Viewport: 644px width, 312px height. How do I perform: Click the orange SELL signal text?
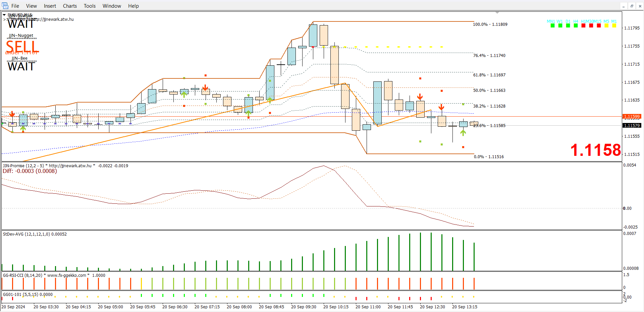point(22,47)
